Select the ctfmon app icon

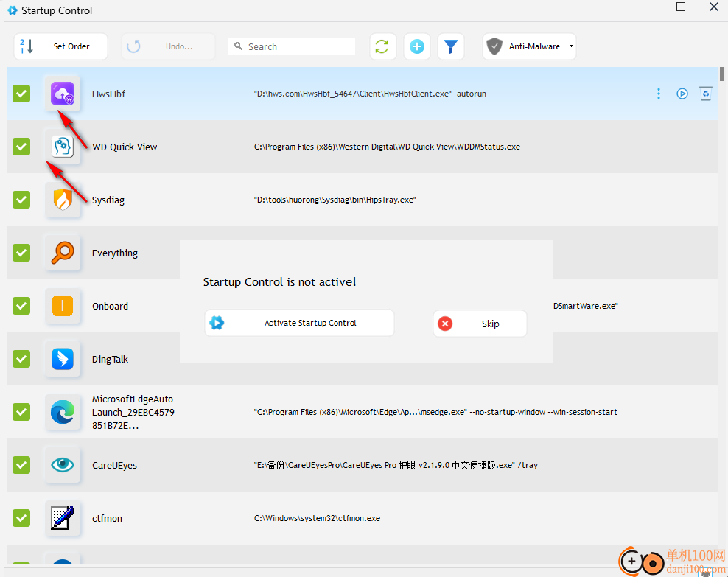point(63,519)
